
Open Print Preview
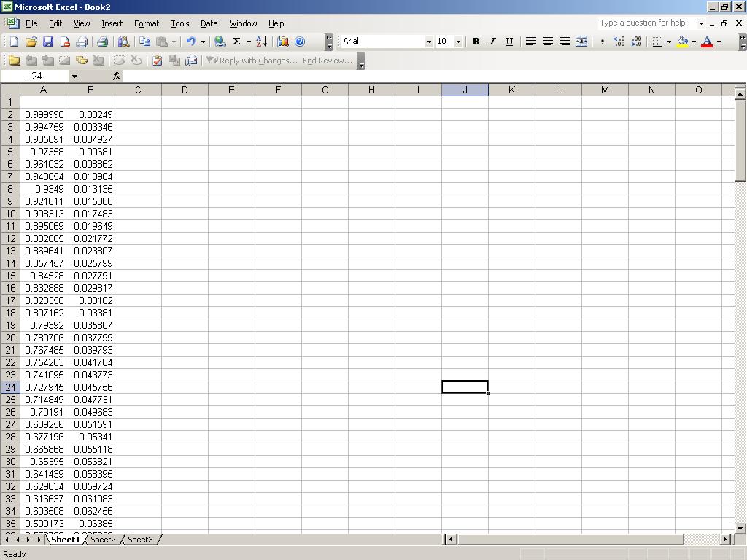pos(123,42)
